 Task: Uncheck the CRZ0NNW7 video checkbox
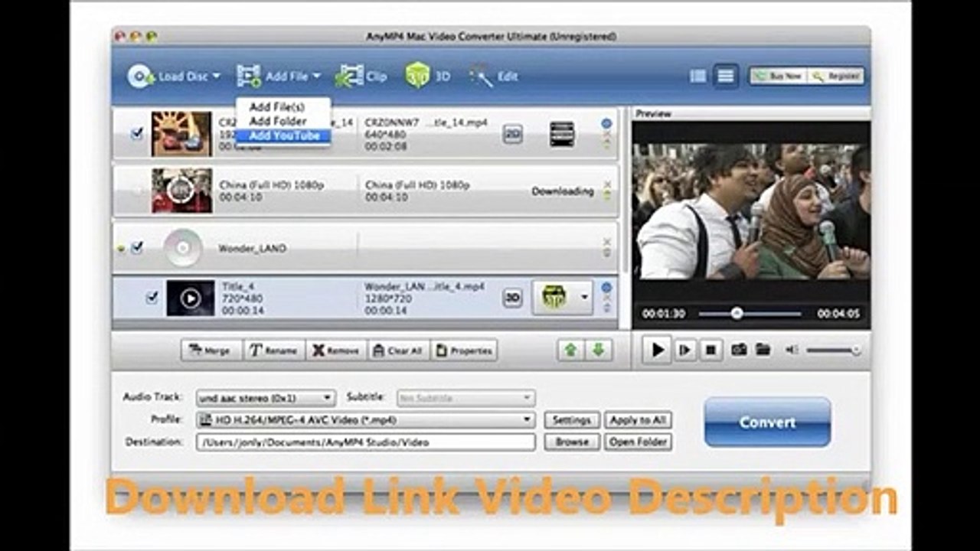pos(137,134)
